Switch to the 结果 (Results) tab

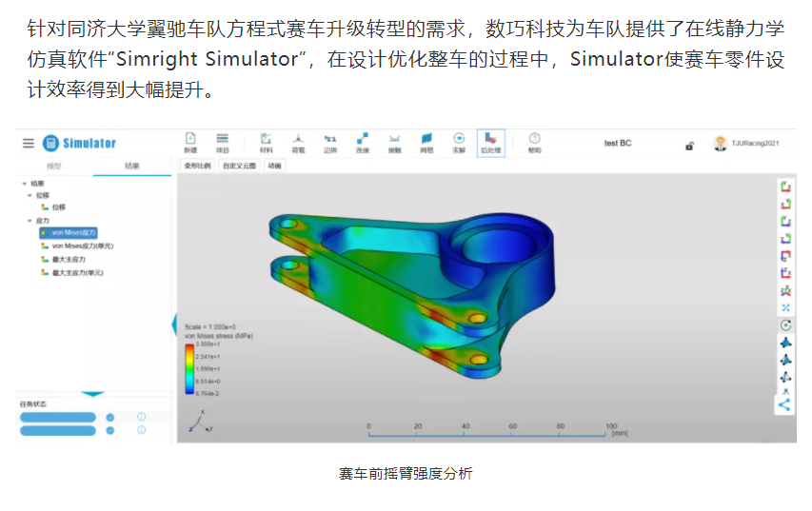click(x=132, y=166)
